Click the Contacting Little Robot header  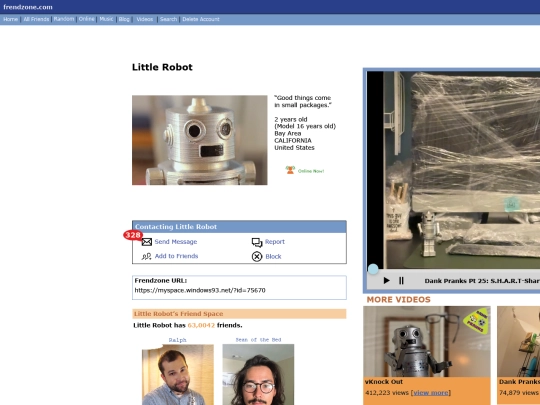tap(239, 227)
